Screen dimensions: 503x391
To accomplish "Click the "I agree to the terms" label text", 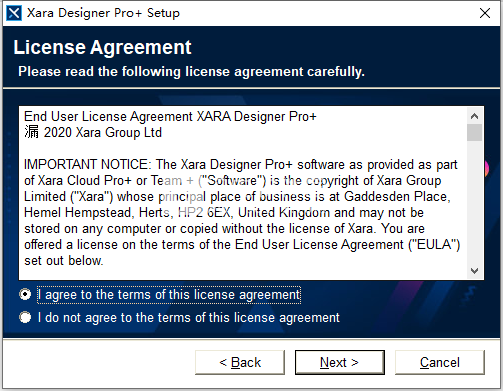I will (x=169, y=295).
